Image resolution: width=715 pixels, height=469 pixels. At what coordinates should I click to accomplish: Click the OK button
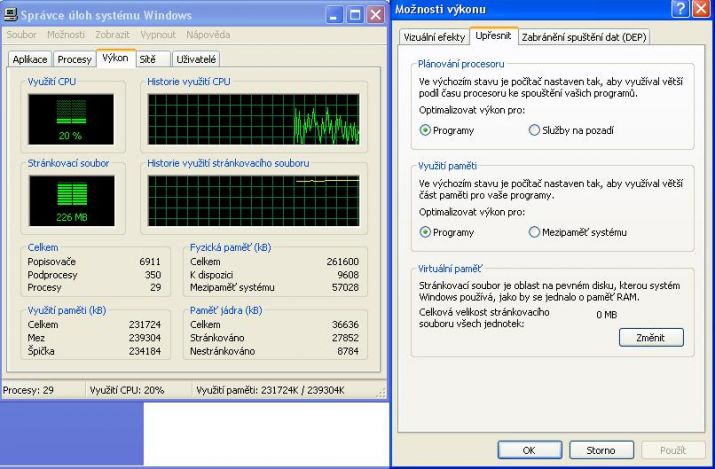click(x=529, y=450)
